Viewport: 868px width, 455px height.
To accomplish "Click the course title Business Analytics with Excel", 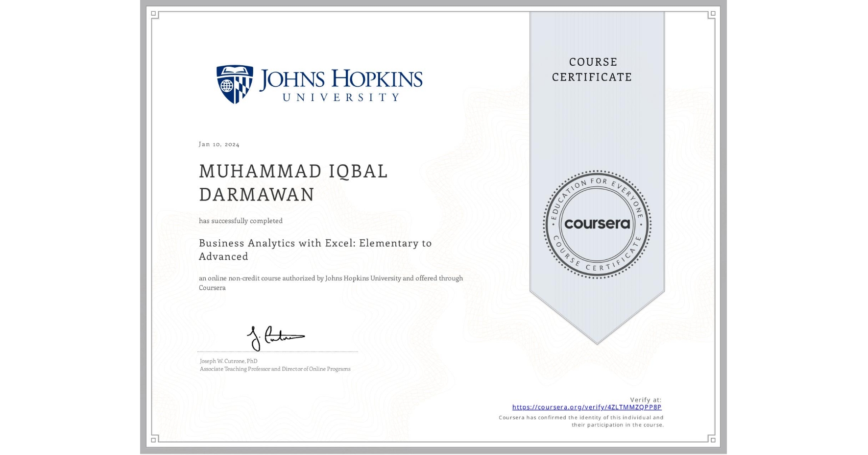I will [x=315, y=250].
